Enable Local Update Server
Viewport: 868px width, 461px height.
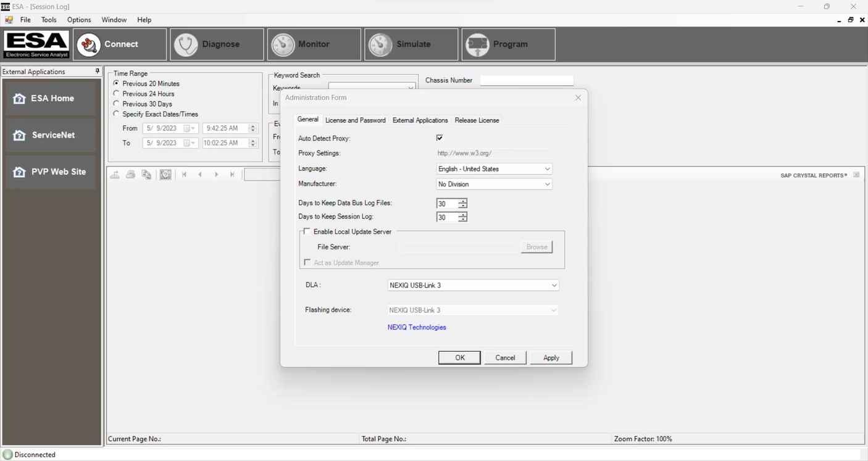coord(307,231)
